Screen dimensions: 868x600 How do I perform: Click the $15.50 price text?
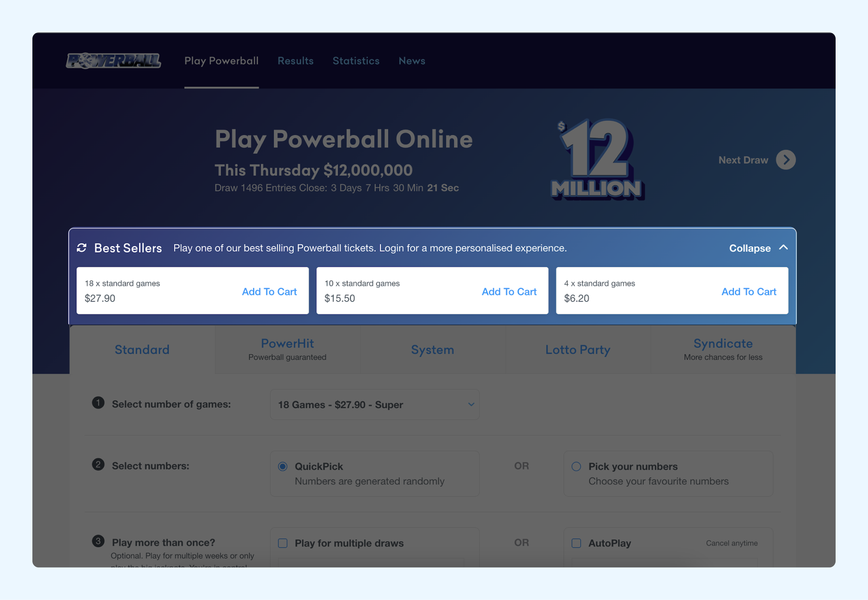340,298
